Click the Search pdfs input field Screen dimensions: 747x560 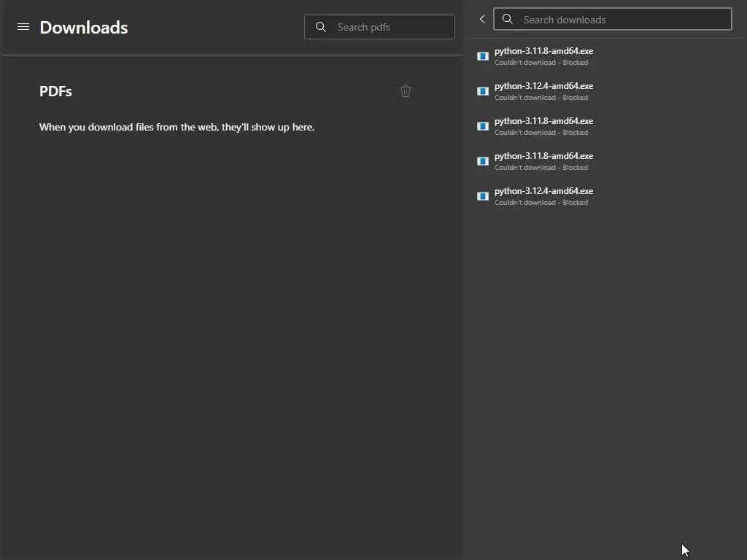(x=379, y=27)
